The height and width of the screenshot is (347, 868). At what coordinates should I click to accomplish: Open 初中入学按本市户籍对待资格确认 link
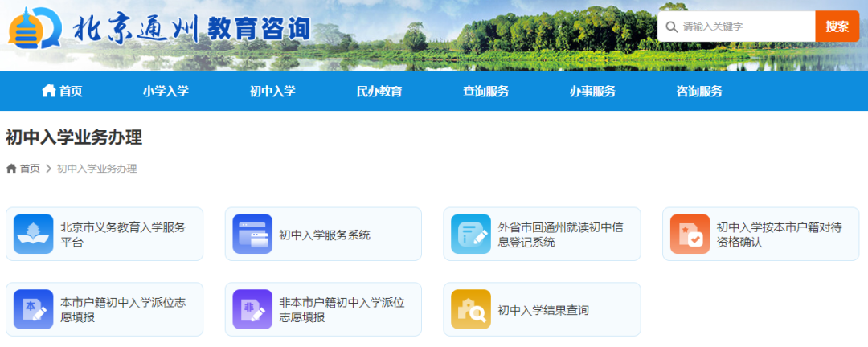[x=760, y=234]
